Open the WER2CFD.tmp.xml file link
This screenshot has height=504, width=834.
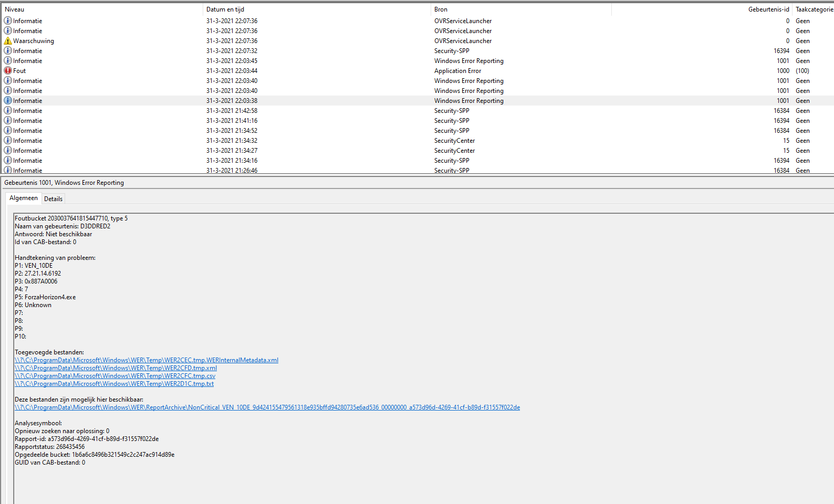[116, 368]
